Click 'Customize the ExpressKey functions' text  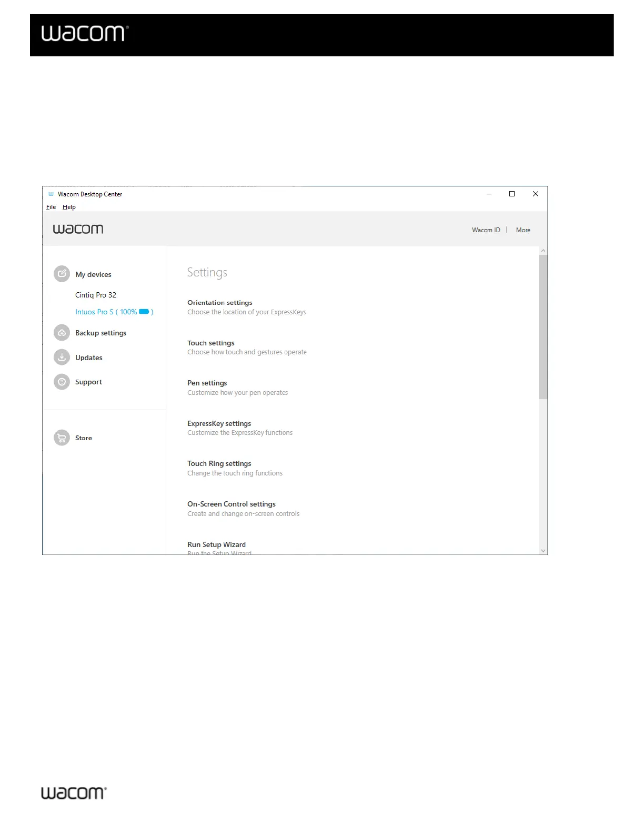240,433
